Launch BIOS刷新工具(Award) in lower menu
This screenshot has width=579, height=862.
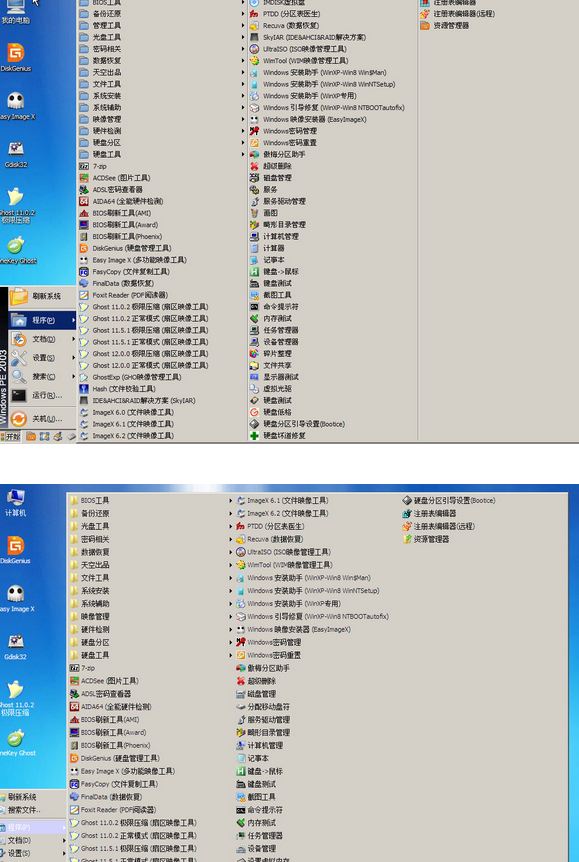(x=108, y=732)
